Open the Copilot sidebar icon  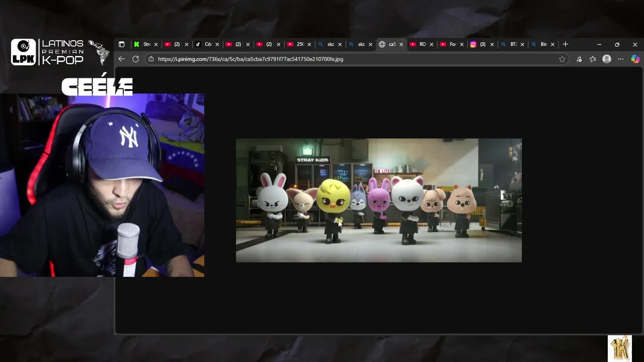pos(635,59)
